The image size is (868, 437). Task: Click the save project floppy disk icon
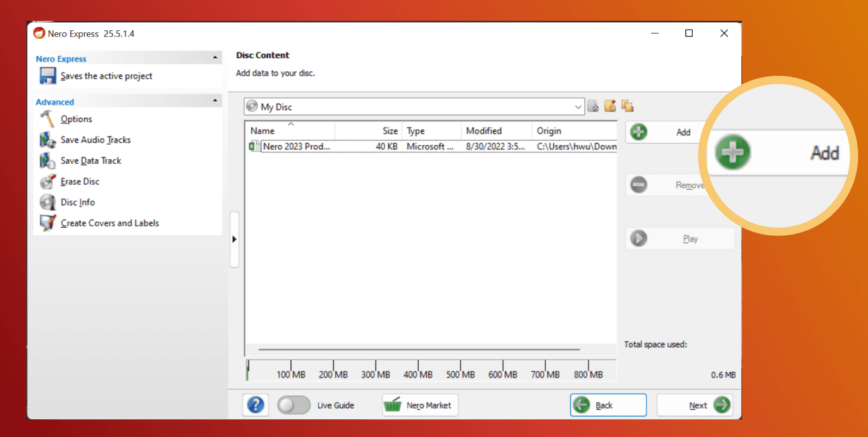point(47,76)
